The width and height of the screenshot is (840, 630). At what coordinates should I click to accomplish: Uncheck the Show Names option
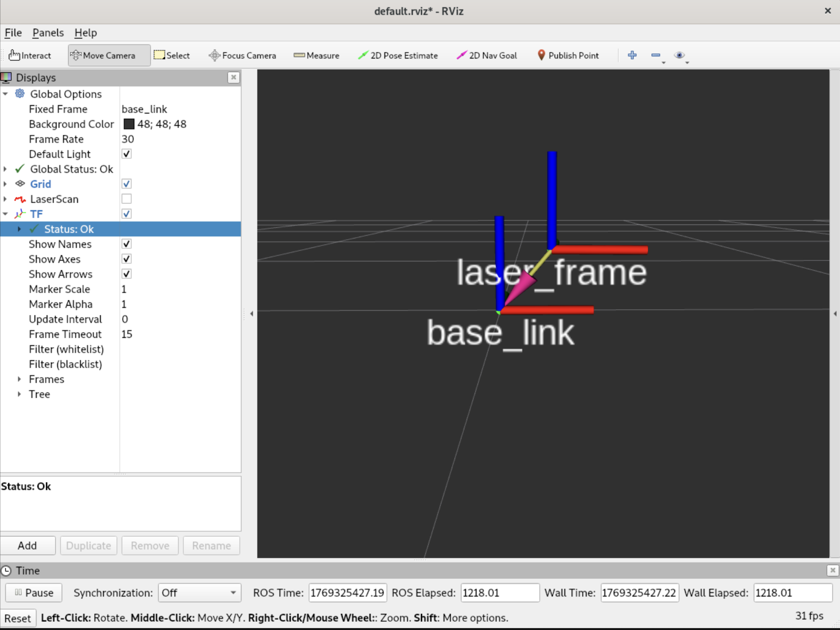click(127, 244)
